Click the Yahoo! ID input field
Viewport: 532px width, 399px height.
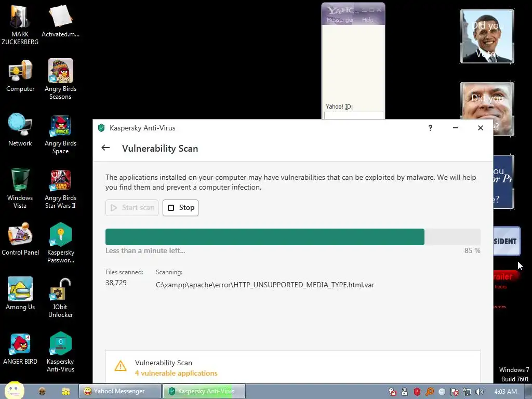353,115
